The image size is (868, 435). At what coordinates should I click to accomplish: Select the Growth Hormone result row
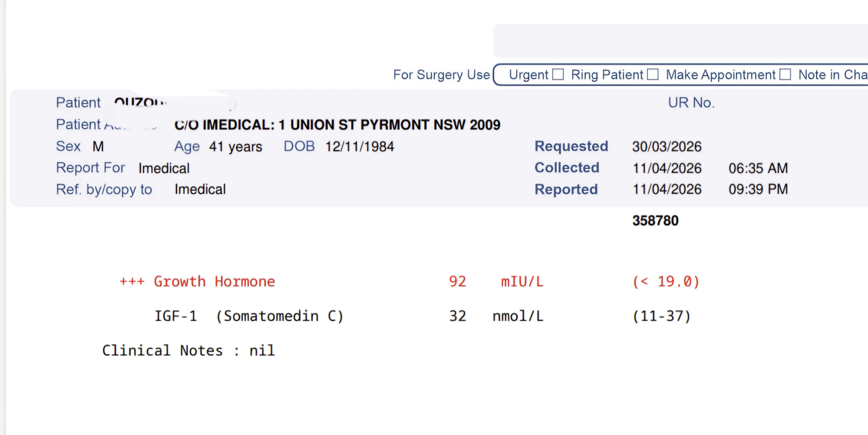409,282
